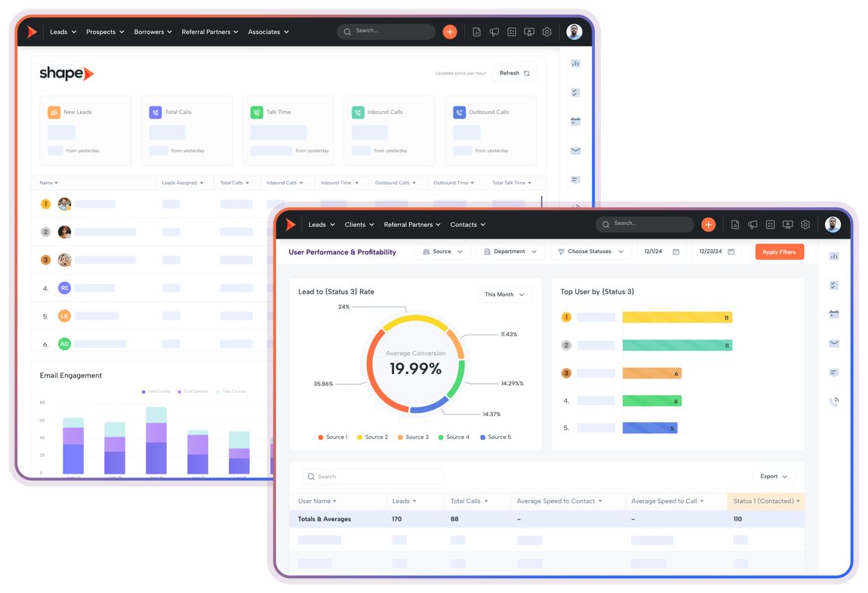Open tasks checklist icon in back window sidebar

click(x=576, y=93)
